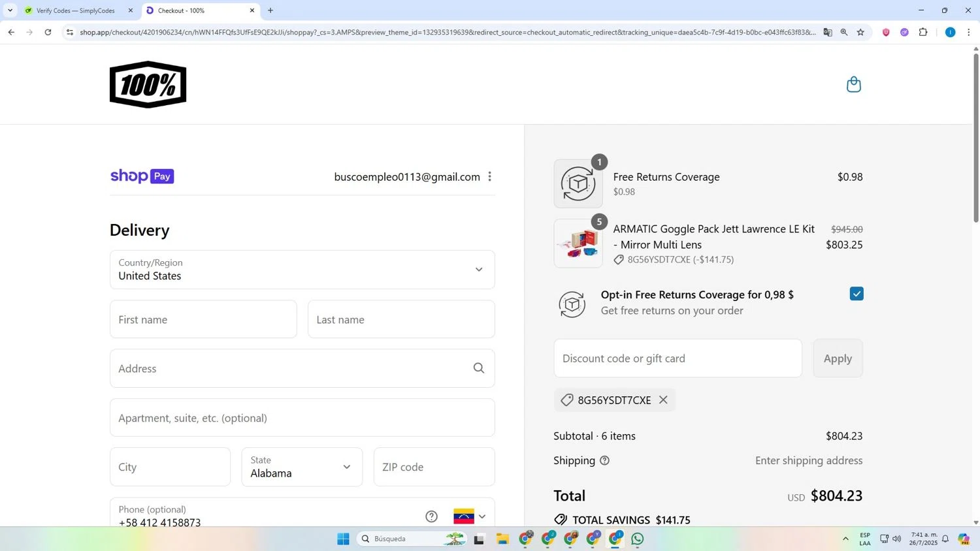Click the Shop Pay logo

pos(142,176)
